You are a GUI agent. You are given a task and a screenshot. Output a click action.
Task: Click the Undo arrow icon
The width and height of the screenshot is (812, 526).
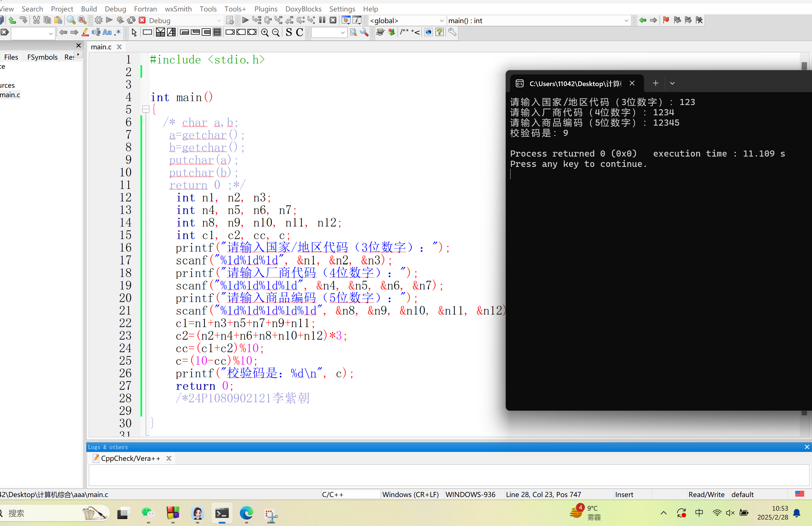[x=12, y=20]
